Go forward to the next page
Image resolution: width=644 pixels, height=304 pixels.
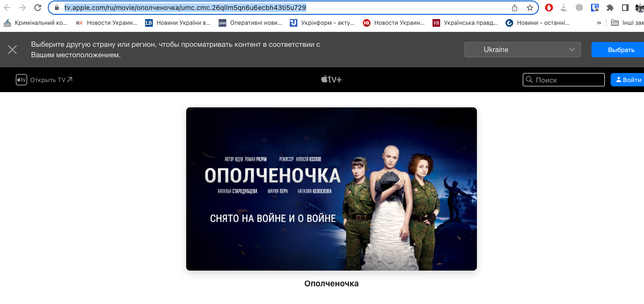click(22, 8)
